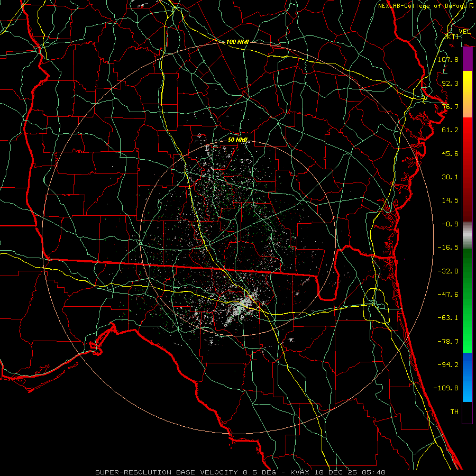Click the dense white radar echo cluster
The height and width of the screenshot is (476, 476).
coord(241,307)
